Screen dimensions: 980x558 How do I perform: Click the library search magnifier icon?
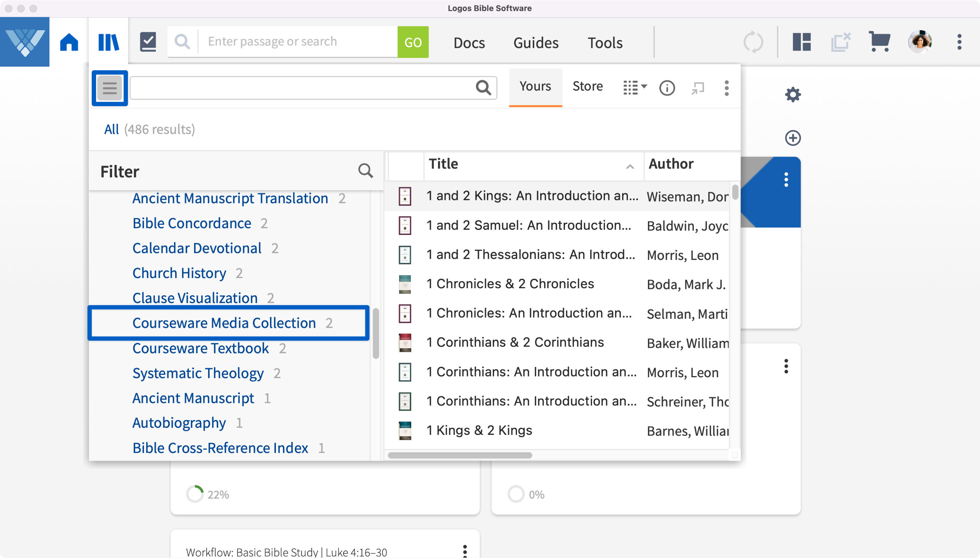[483, 88]
